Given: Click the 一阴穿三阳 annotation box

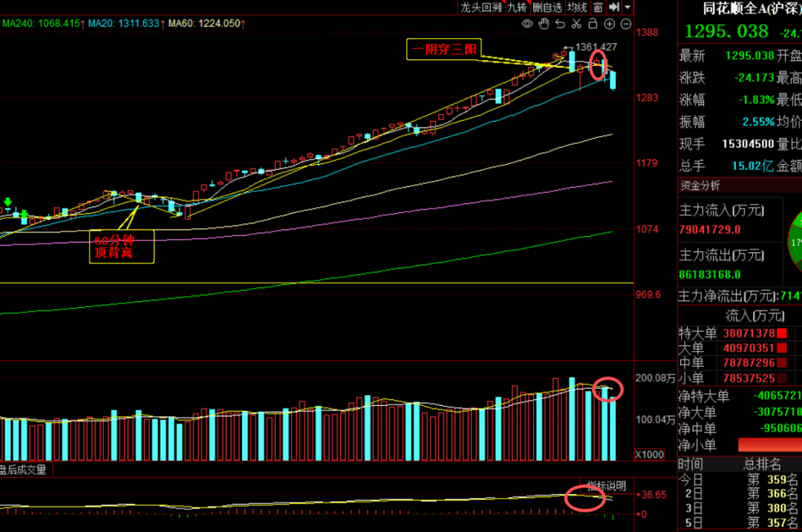Looking at the screenshot, I should (443, 50).
